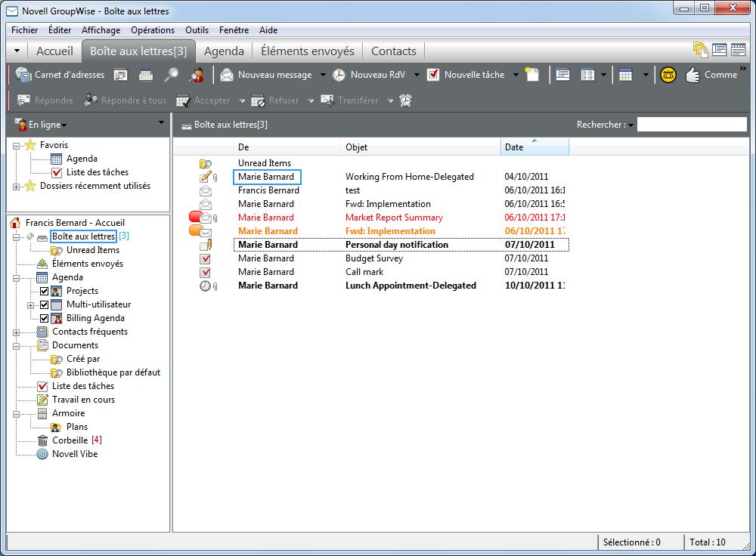Uncheck the Projects calendar checkbox
The image size is (756, 556).
(44, 291)
